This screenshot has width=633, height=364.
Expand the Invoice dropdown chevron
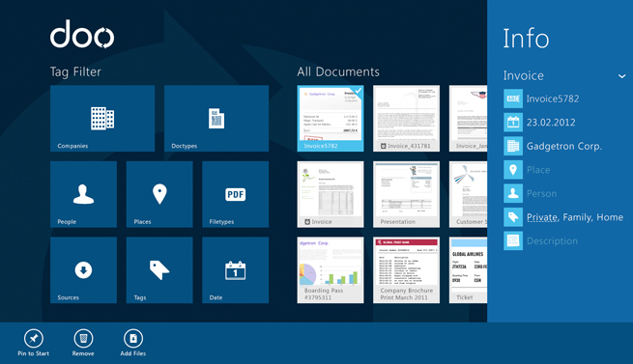click(x=621, y=76)
